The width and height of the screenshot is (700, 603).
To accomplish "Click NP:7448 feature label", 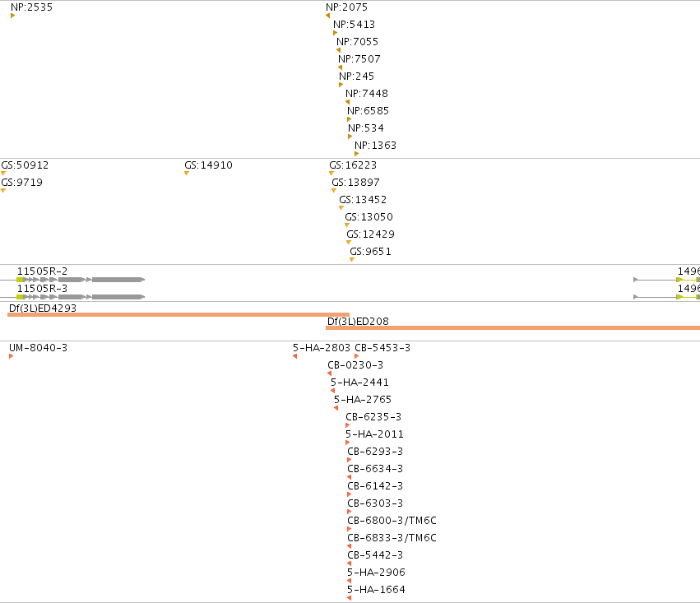I will pos(367,94).
